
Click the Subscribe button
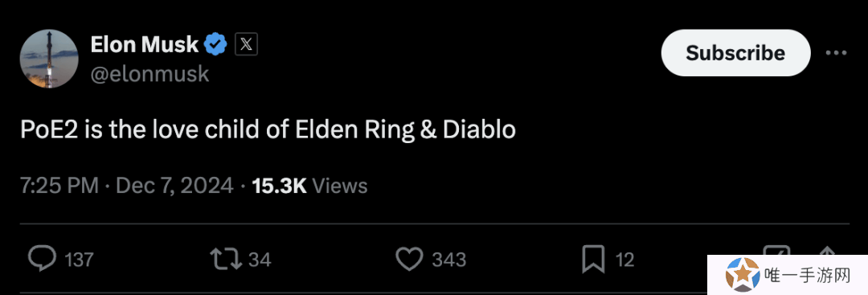[735, 53]
